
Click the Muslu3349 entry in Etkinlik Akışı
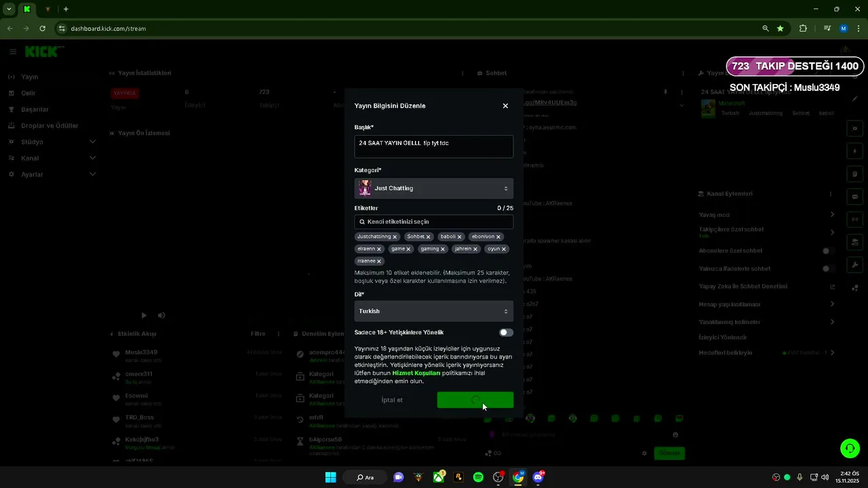point(142,352)
